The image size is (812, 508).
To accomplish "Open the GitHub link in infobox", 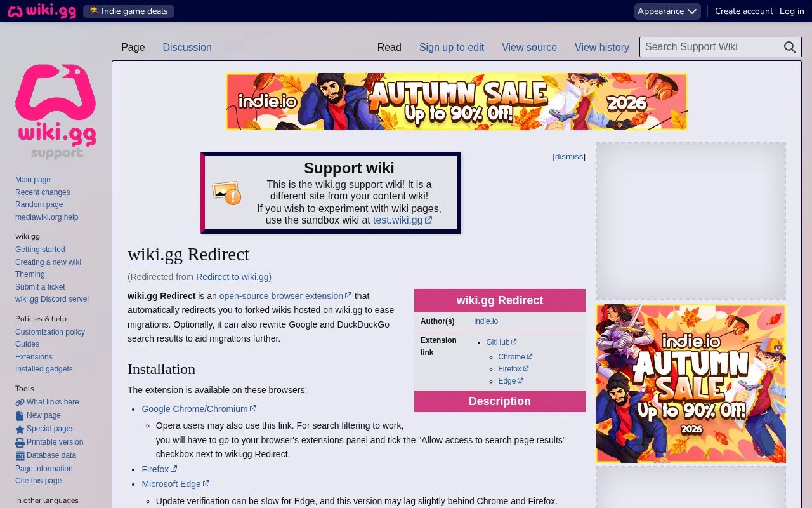I will tap(501, 342).
